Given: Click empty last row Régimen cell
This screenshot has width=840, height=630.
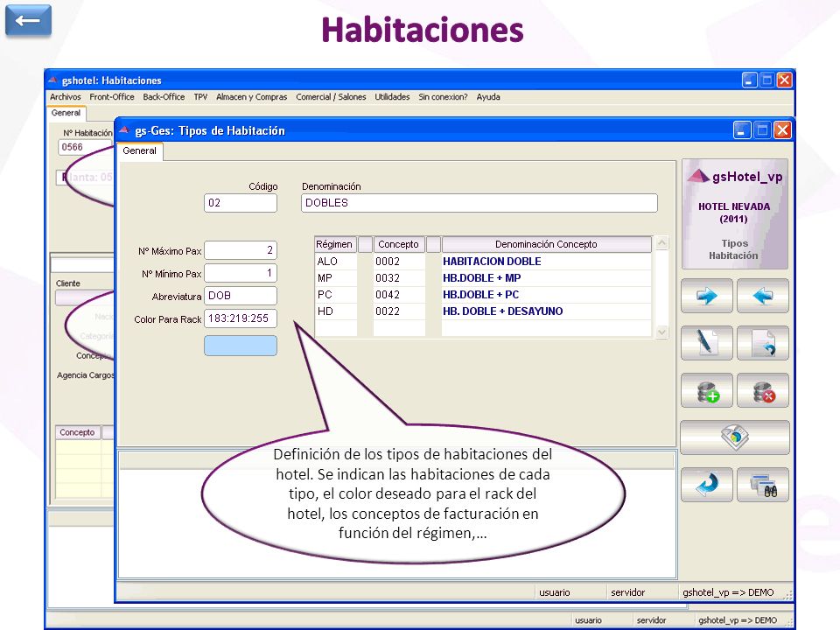Looking at the screenshot, I should pos(335,328).
